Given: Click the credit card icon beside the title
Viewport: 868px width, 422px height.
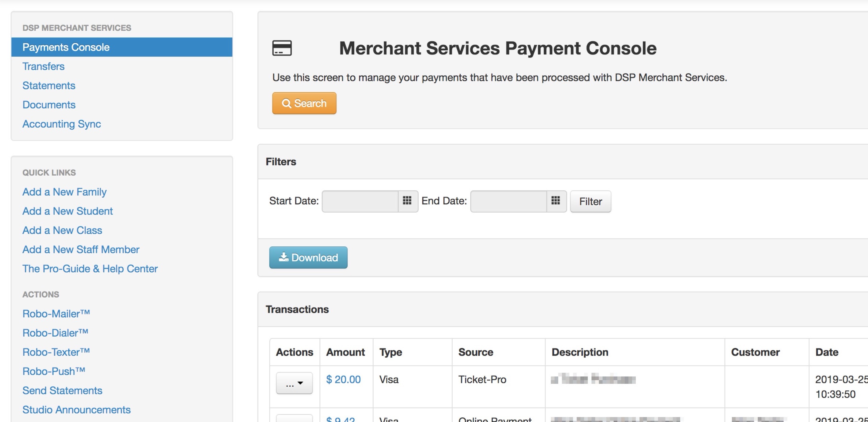Looking at the screenshot, I should tap(282, 48).
